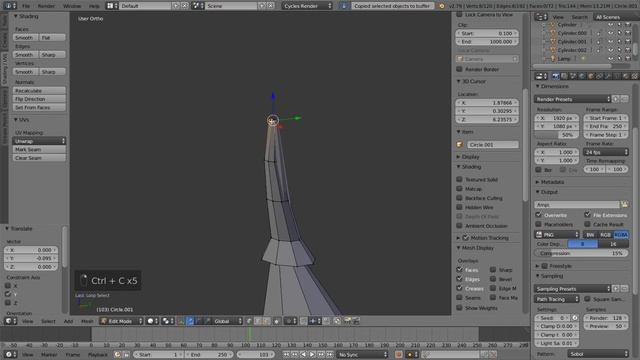Open the Render menu
Screen dimensions: 640x360
(x=46, y=6)
